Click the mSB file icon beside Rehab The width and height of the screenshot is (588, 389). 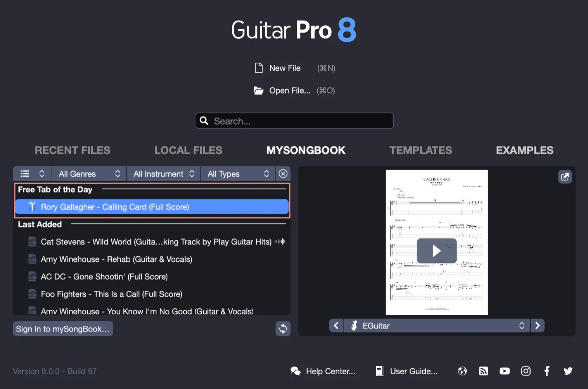point(32,259)
